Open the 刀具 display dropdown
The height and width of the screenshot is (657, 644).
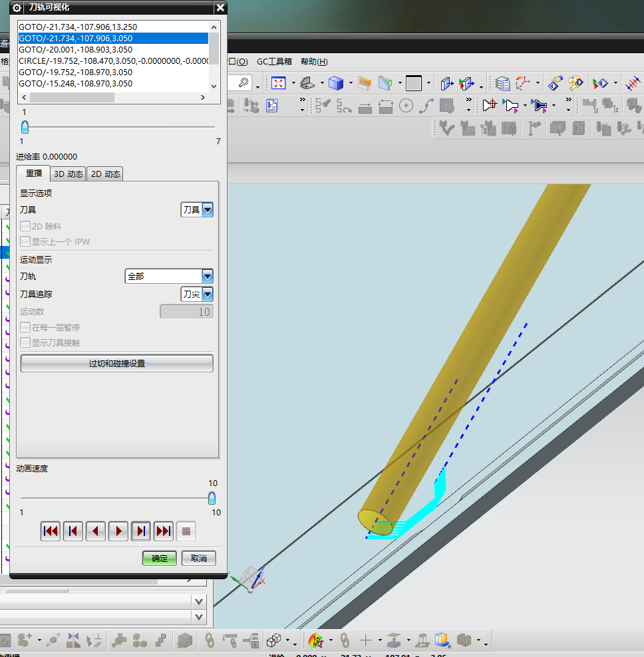click(207, 210)
